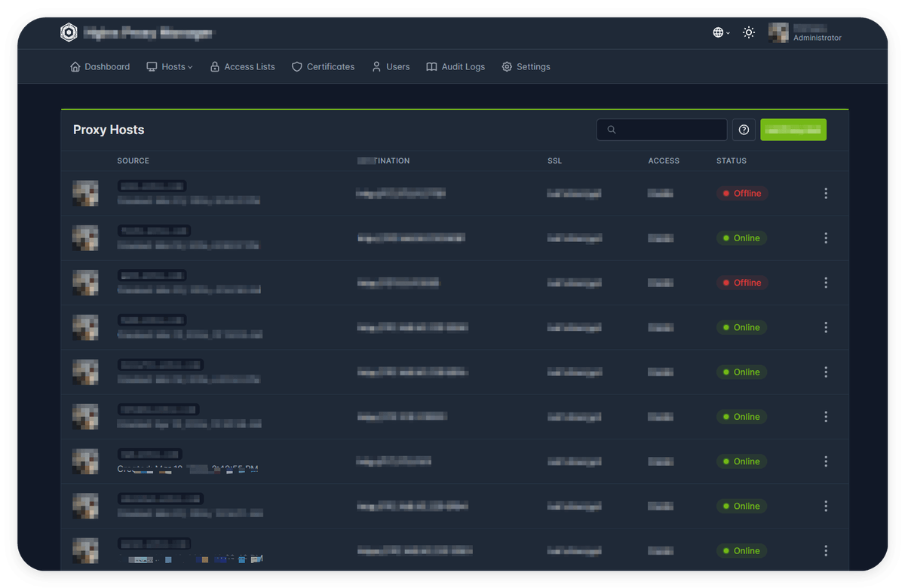
Task: Click Online status badge in seventh row
Action: pyautogui.click(x=741, y=461)
